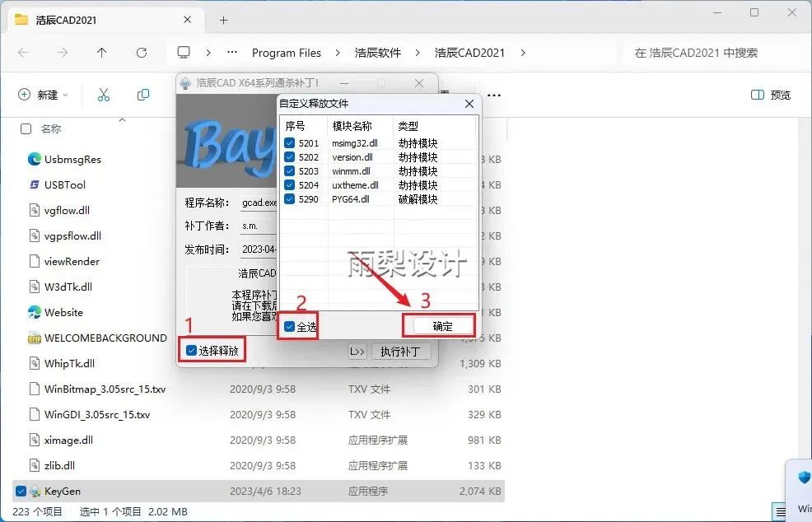
Task: Select the vgpsflow.dll file name
Action: tap(72, 235)
